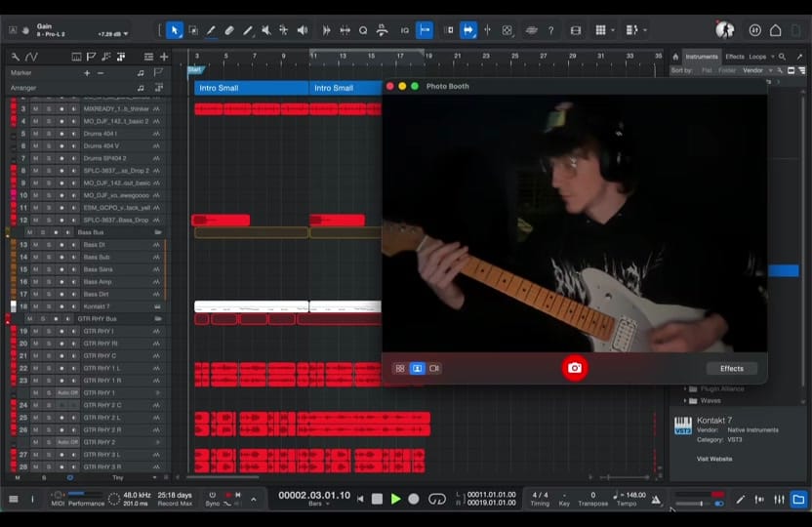The height and width of the screenshot is (527, 812).
Task: Toggle monitor on Bass Sub track
Action: [73, 257]
